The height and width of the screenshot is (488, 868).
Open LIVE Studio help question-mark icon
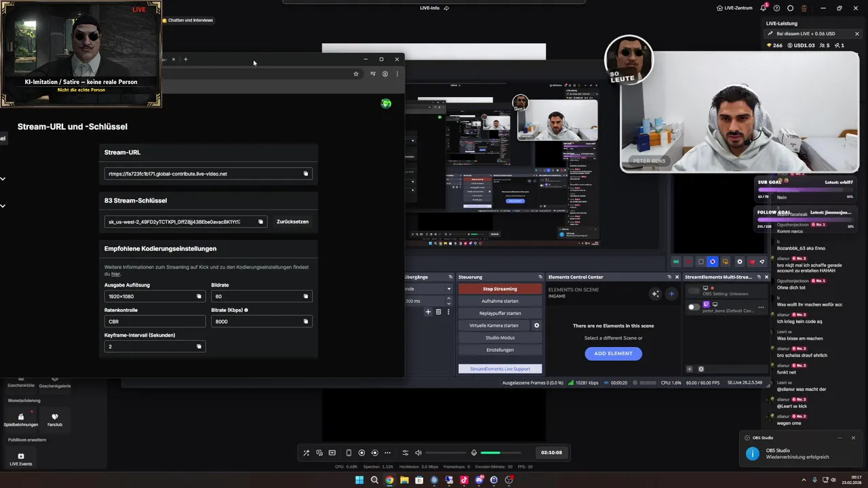(x=776, y=8)
